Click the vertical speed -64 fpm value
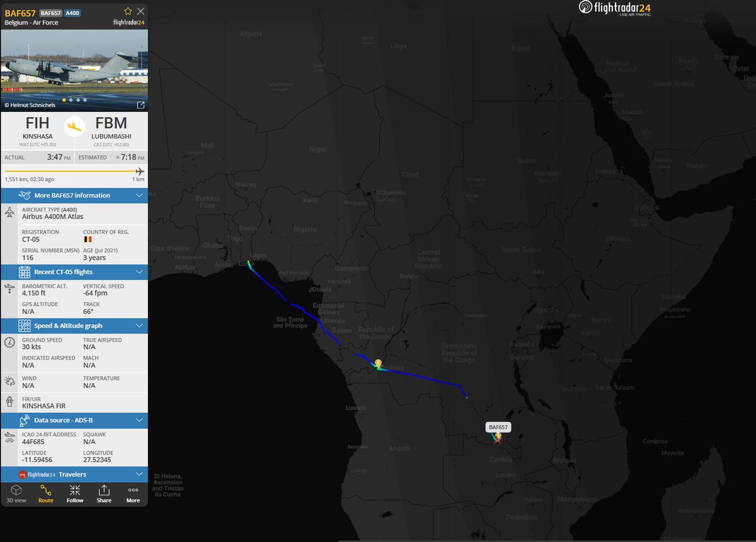The image size is (756, 542). [x=96, y=293]
